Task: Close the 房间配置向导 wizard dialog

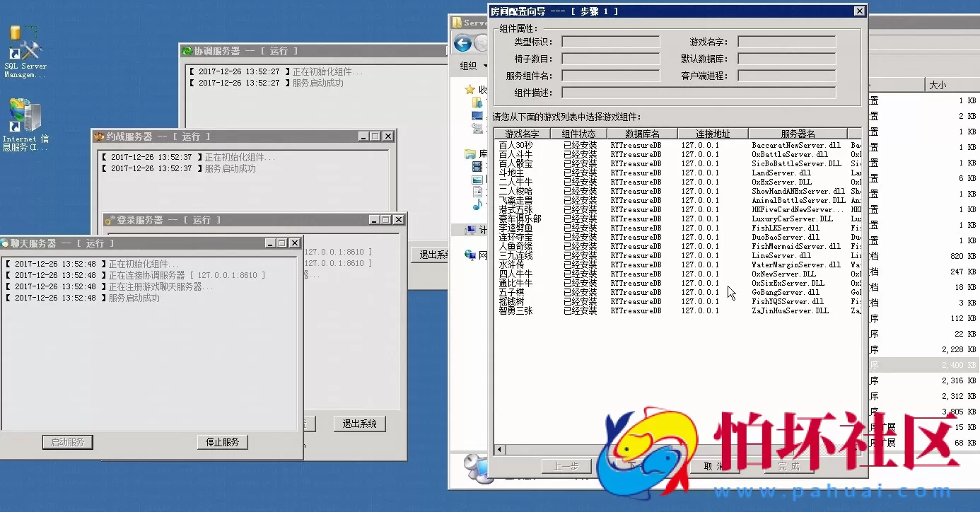Action: 859,11
